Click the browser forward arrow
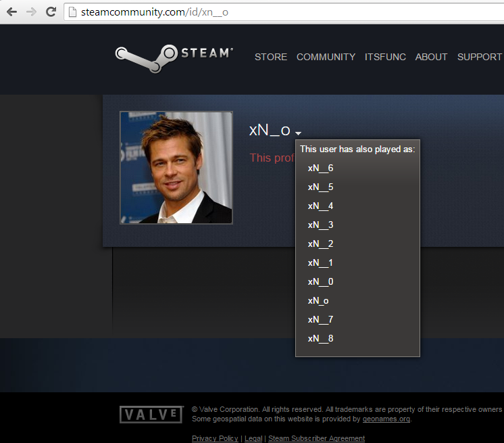 32,12
